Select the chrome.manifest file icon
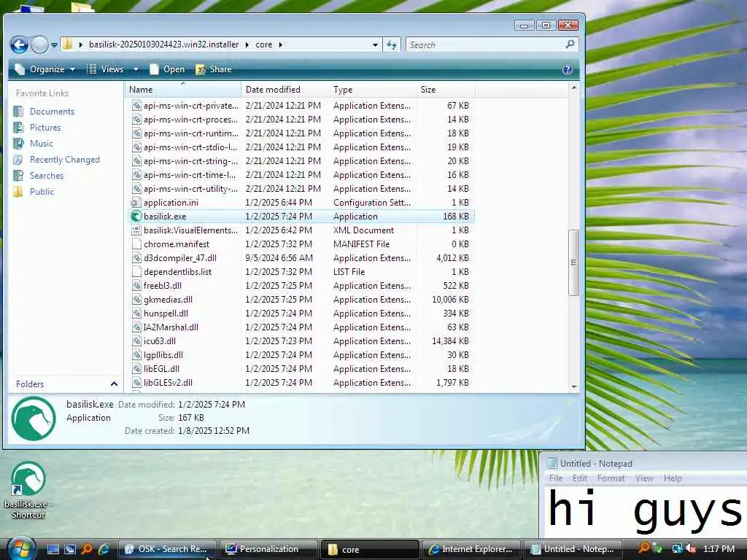Screen dimensions: 747x560 (136, 244)
